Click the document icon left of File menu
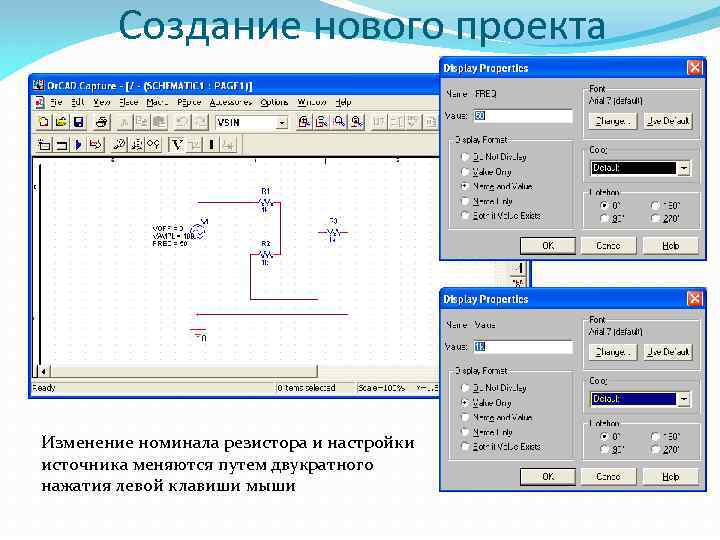Screen dimensions: 720x540 [39, 102]
